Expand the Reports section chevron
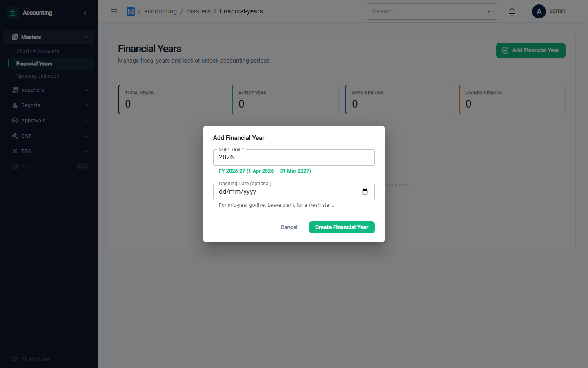This screenshot has height=368, width=588. [86, 105]
